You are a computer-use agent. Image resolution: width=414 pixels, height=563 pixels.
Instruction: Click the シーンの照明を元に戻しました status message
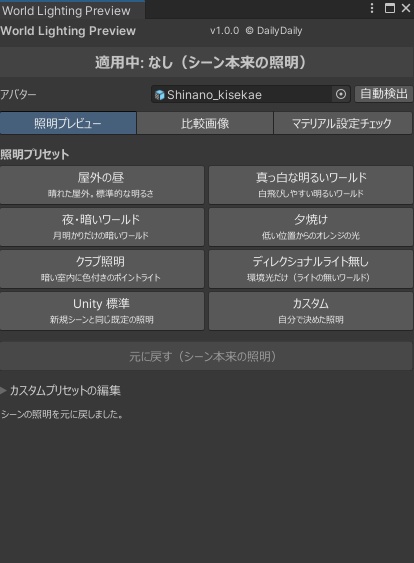coord(62,414)
